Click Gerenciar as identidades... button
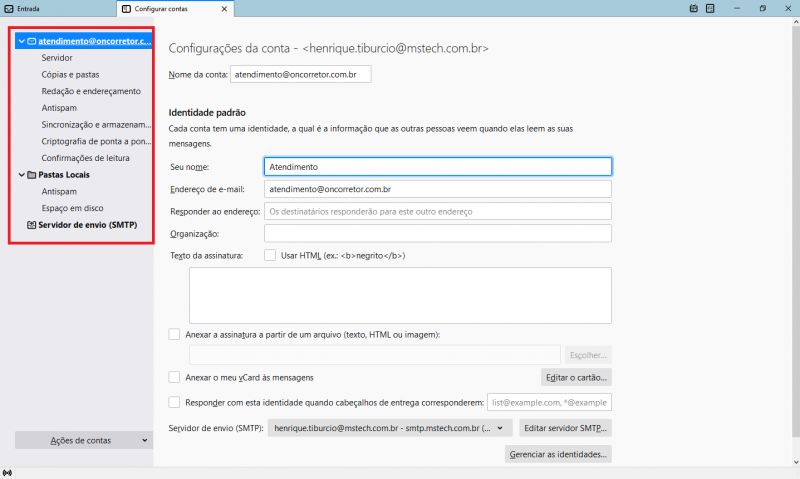800x479 pixels. click(x=558, y=454)
